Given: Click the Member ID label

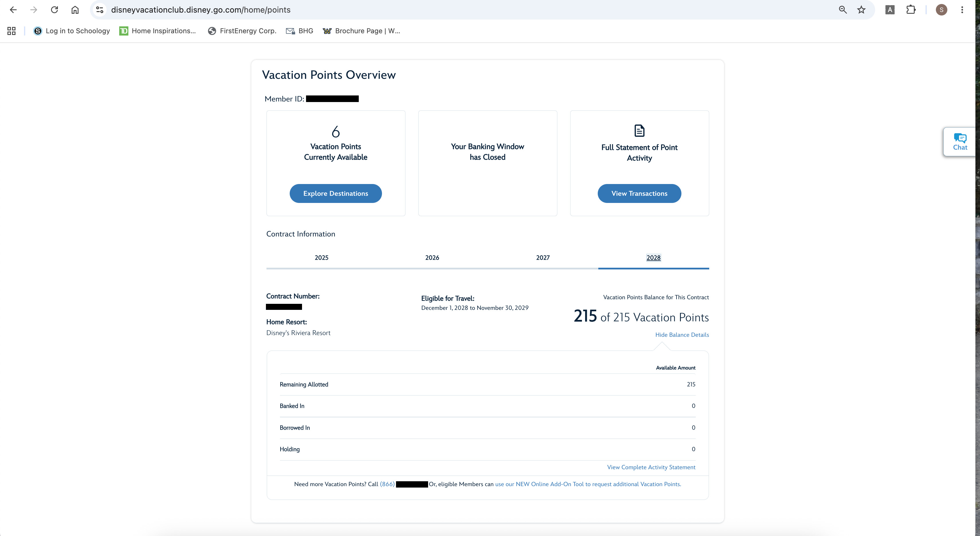Looking at the screenshot, I should point(285,99).
